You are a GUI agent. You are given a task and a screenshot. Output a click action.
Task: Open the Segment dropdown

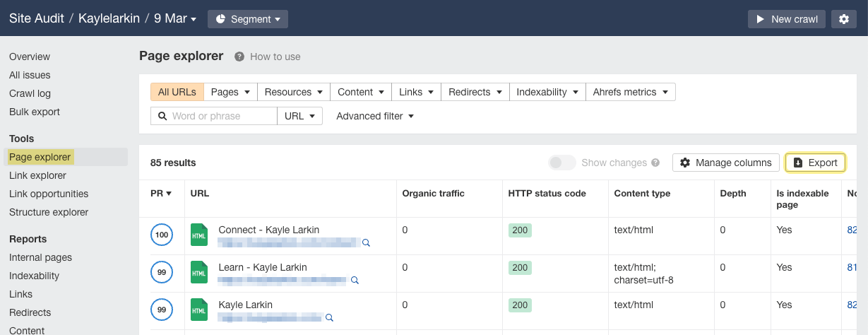pos(247,19)
